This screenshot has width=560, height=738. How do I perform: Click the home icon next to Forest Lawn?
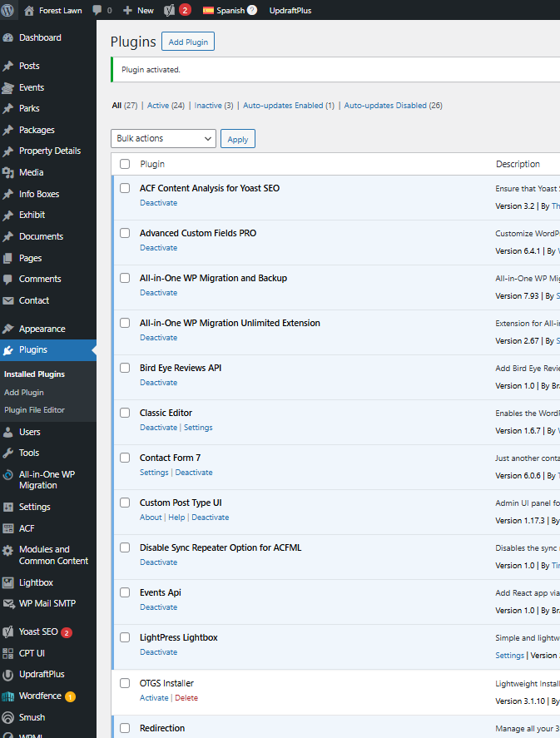click(x=29, y=10)
